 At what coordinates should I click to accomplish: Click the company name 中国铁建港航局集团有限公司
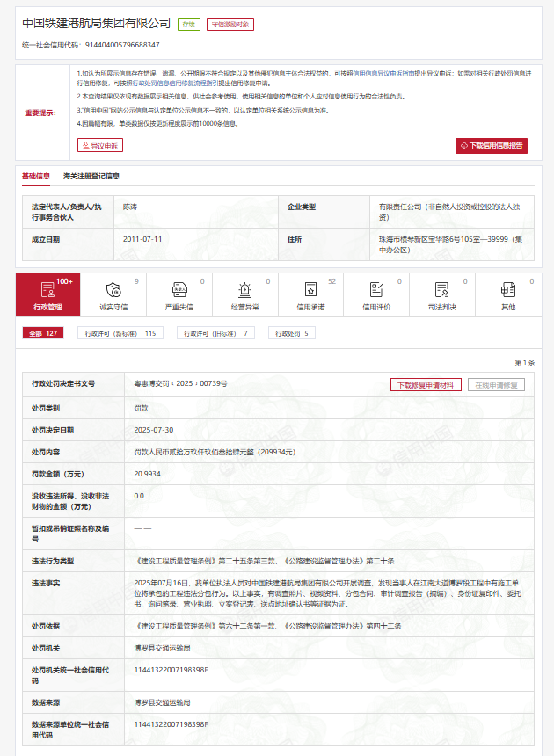97,23
